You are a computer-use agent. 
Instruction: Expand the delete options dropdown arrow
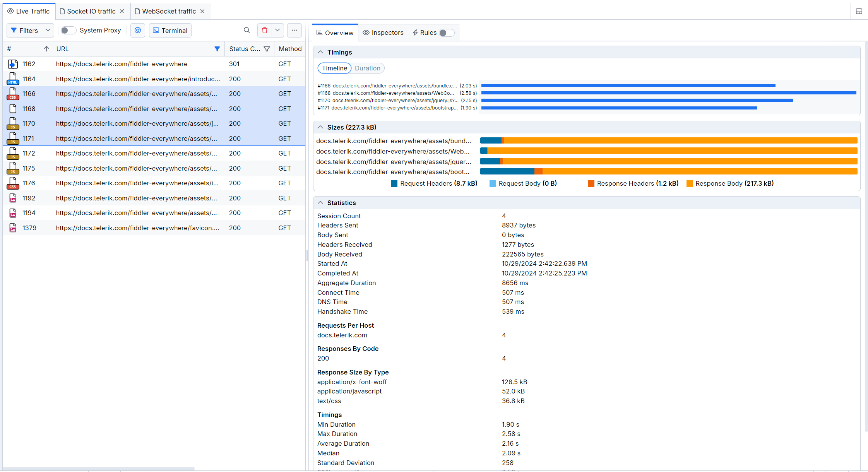point(277,30)
